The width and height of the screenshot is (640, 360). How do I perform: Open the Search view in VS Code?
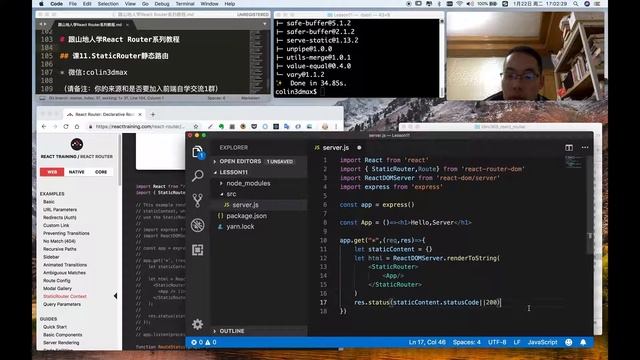[198, 176]
